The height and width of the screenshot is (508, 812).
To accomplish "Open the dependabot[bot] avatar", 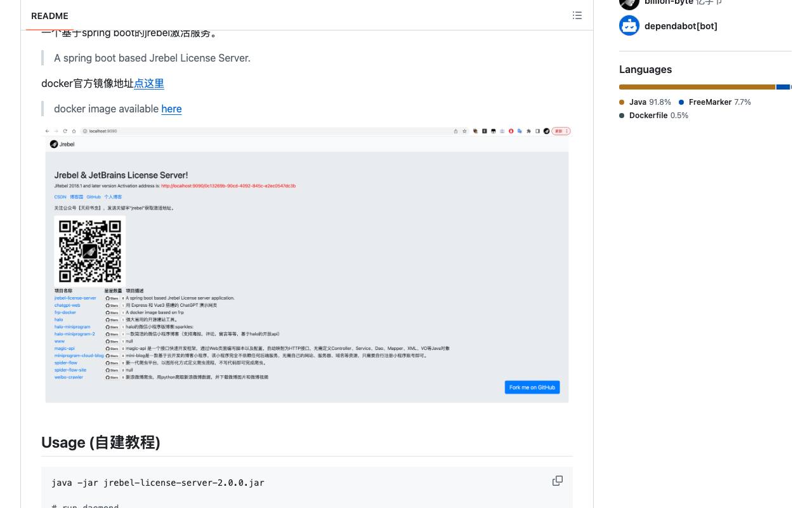I will 629,25.
